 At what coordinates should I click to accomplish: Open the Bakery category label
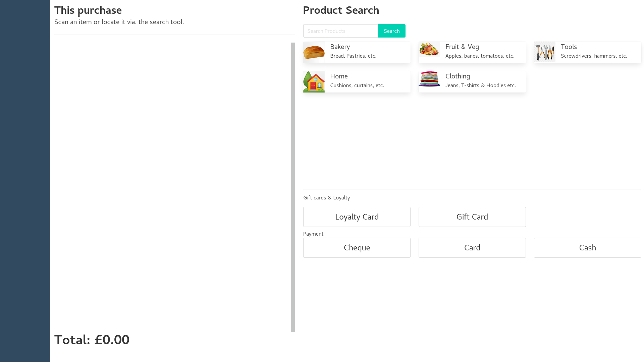[340, 47]
